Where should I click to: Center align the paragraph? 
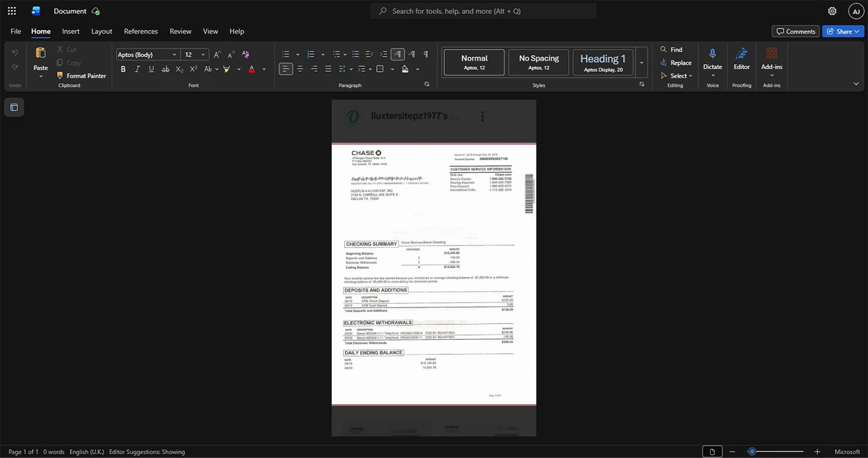coord(300,69)
